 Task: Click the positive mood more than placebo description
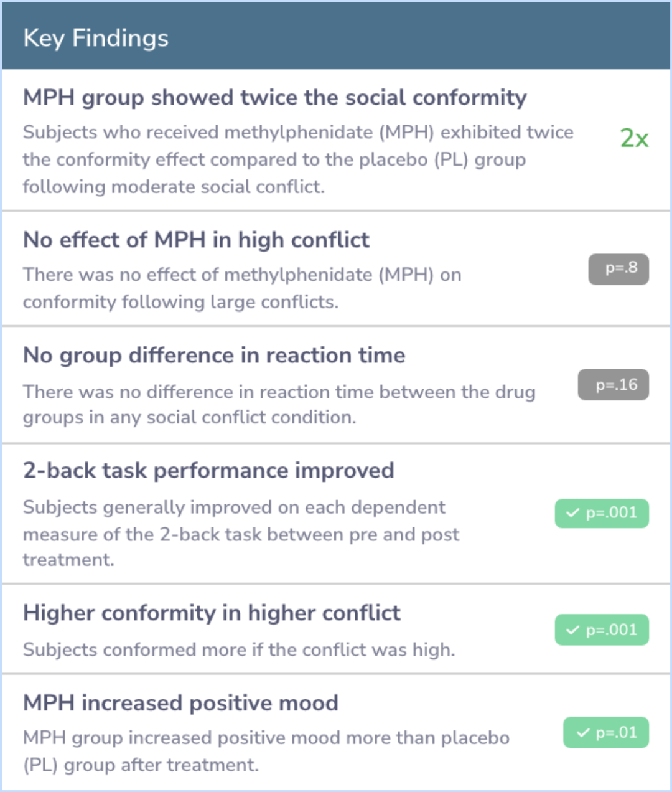266,751
